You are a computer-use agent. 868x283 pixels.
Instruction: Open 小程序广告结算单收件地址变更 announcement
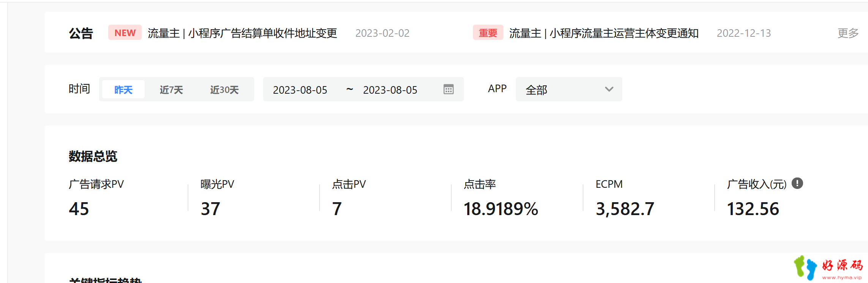242,33
